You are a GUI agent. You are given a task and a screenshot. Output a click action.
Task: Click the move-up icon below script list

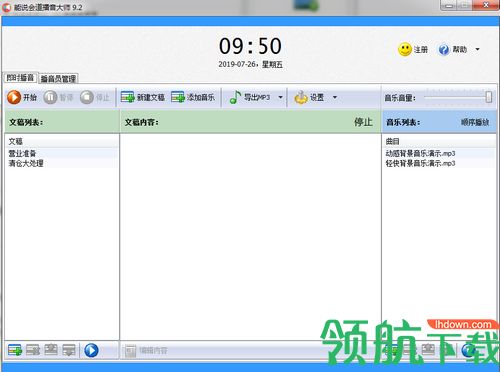[51, 350]
